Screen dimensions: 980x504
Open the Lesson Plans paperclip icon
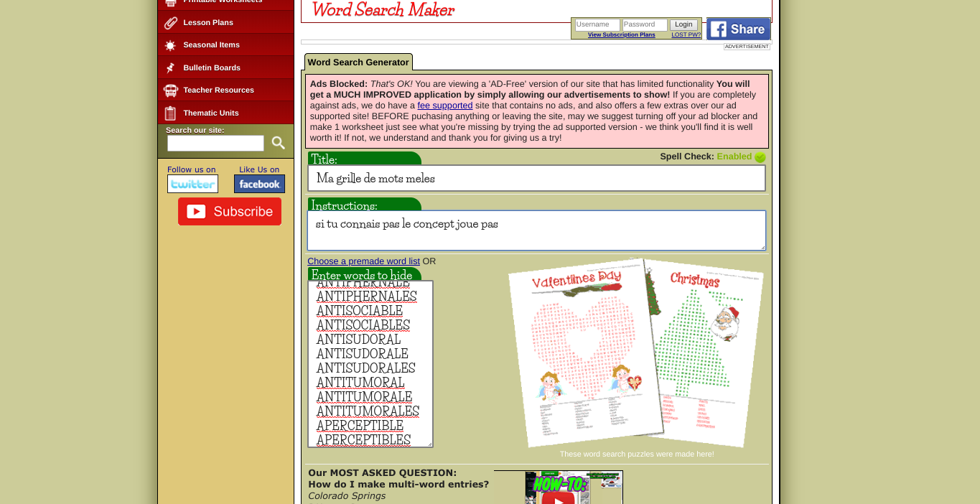pos(170,22)
